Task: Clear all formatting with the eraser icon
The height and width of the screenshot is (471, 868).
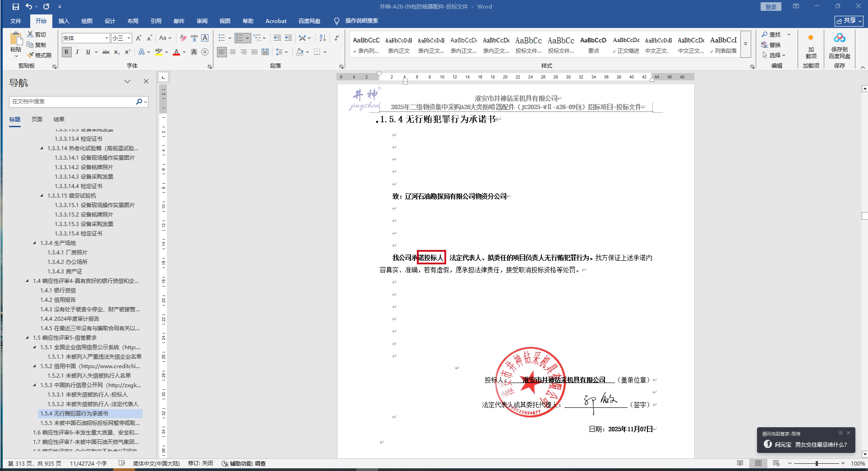Action: (183, 38)
